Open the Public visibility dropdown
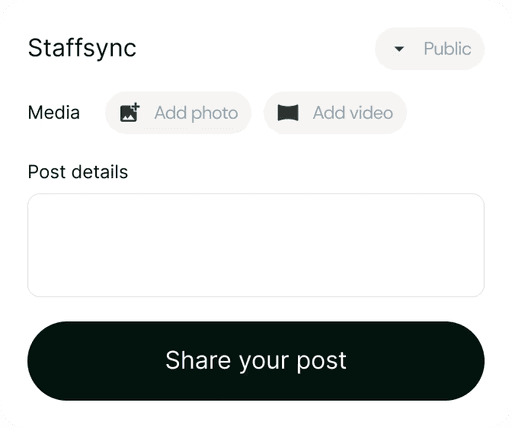 430,49
